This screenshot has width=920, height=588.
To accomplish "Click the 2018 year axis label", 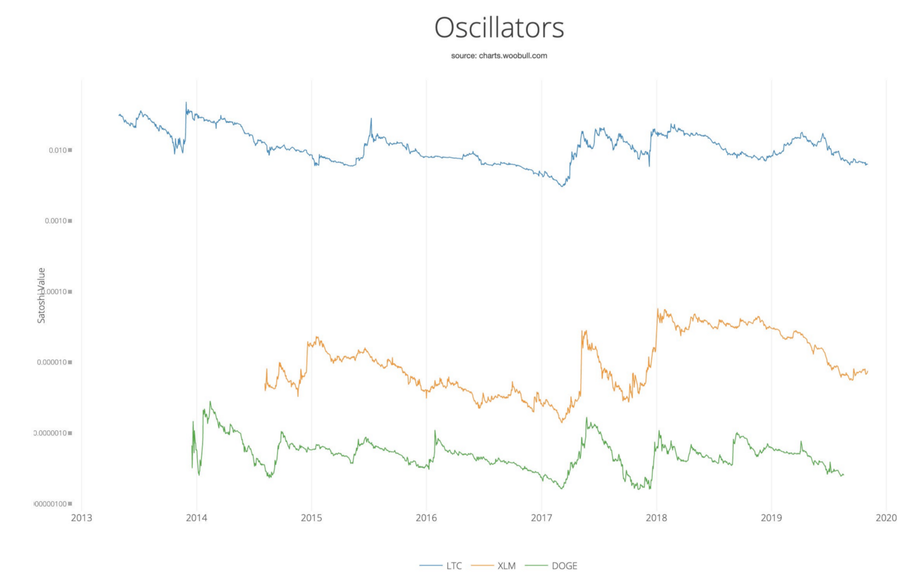I will 656,518.
